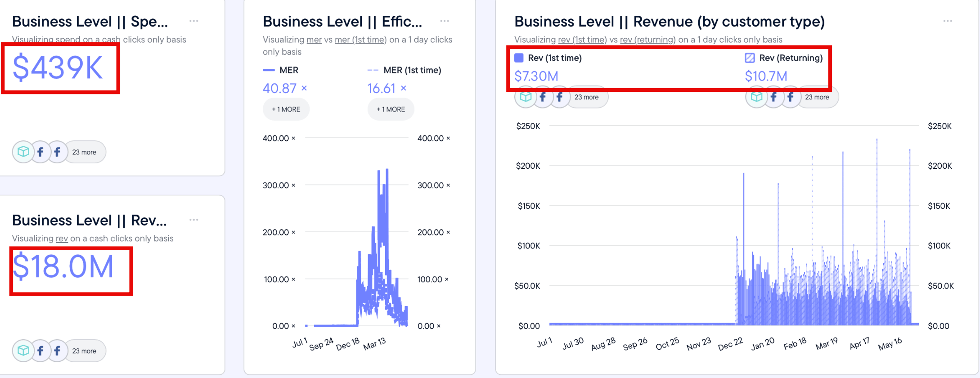The image size is (980, 378).
Task: Expand '23 more' sources on Spend card
Action: [84, 152]
